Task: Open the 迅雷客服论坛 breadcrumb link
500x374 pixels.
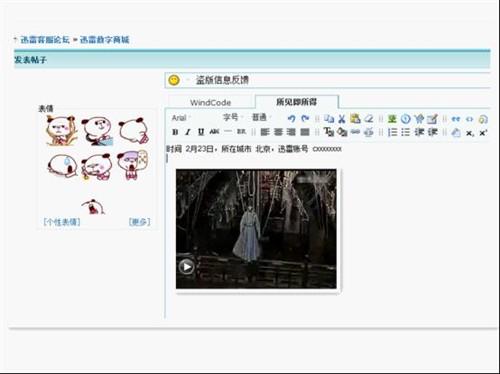Action: [x=45, y=40]
